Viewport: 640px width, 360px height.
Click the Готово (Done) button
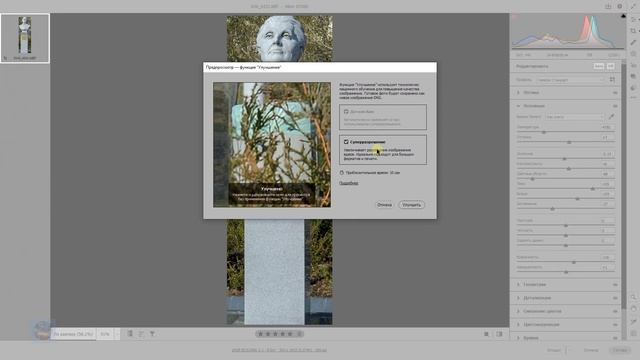coord(620,350)
